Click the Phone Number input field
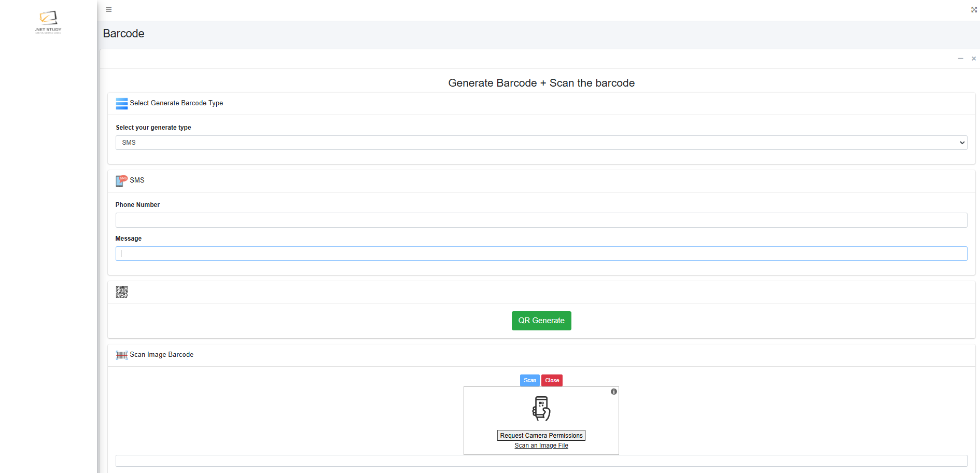 tap(541, 220)
